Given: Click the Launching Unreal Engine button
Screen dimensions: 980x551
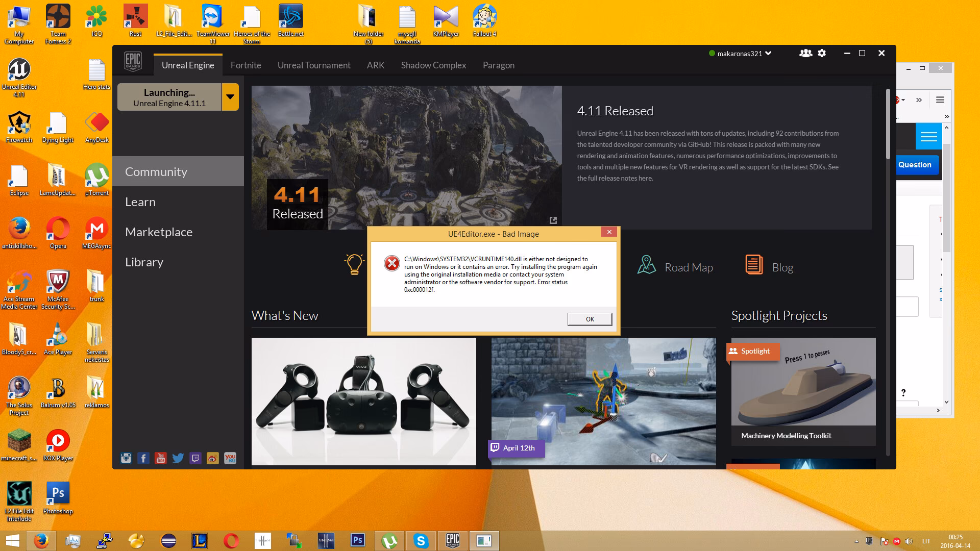Looking at the screenshot, I should [x=169, y=97].
